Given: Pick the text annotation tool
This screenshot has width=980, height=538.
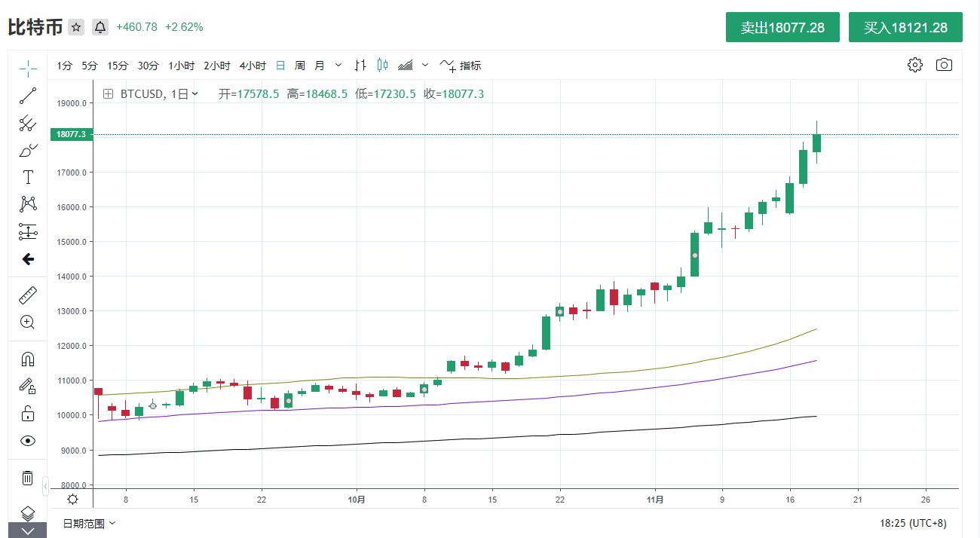Looking at the screenshot, I should [x=28, y=177].
